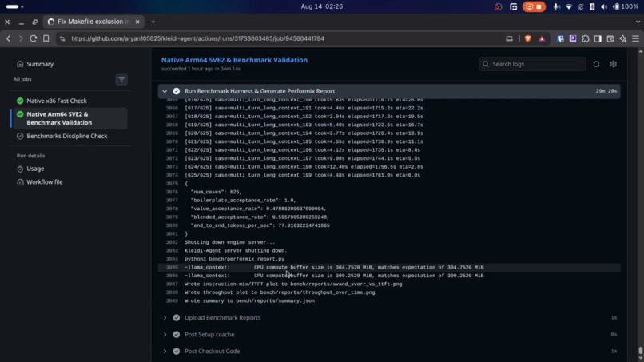Open the volume speaker icon

[x=604, y=6]
